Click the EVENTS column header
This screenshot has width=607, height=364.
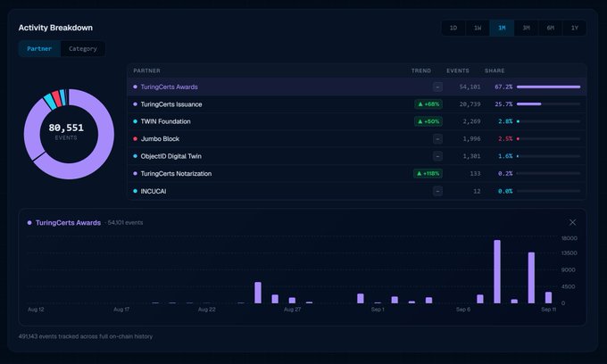(x=458, y=70)
